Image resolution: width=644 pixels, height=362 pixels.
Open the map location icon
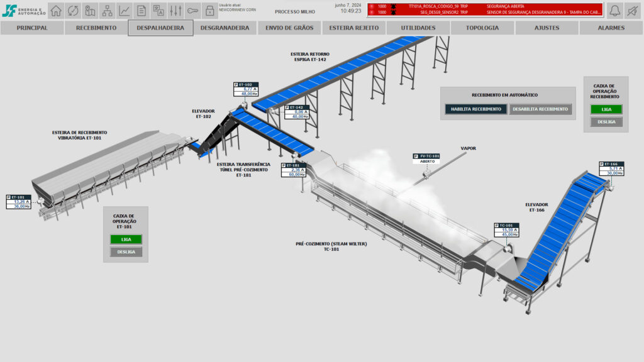[90, 11]
